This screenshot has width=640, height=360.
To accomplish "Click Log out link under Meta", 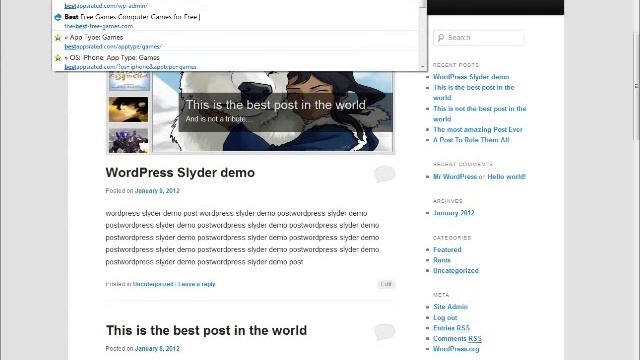I will pos(445,318).
